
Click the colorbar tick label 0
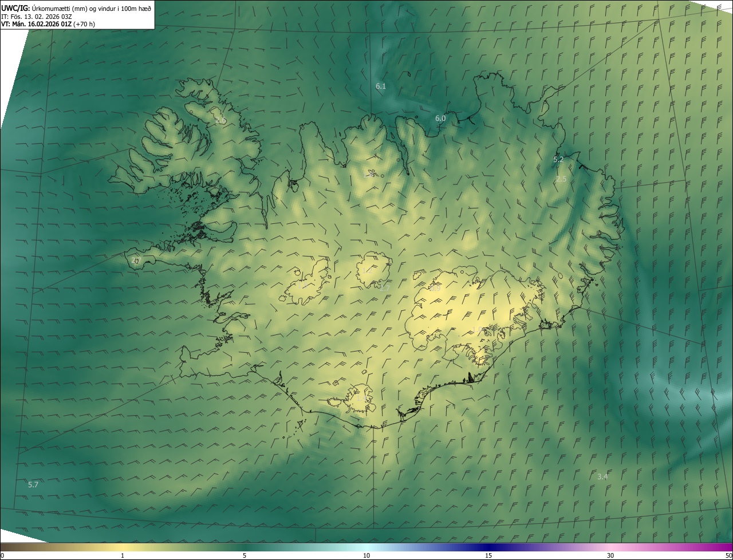pyautogui.click(x=2, y=556)
